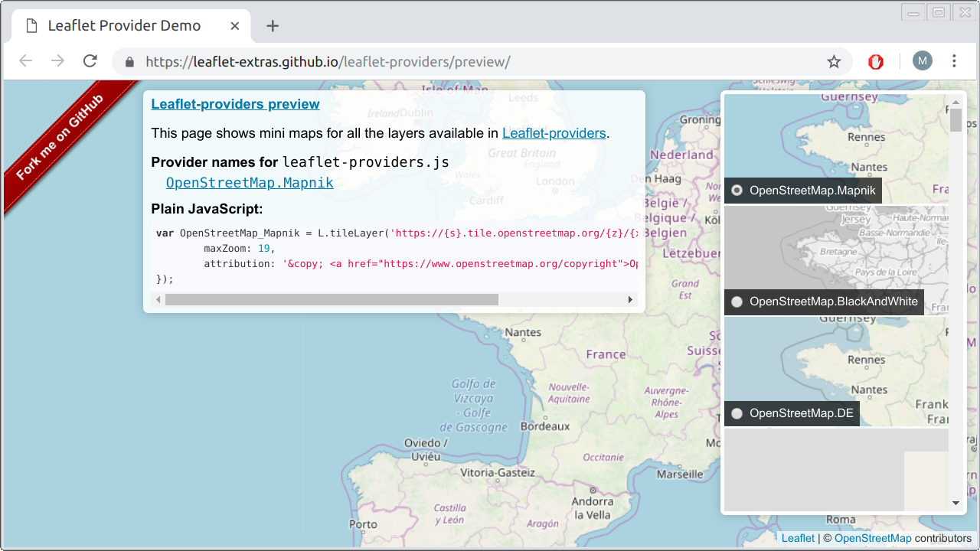Click the secure padlock icon
The image size is (980, 551).
pos(129,62)
